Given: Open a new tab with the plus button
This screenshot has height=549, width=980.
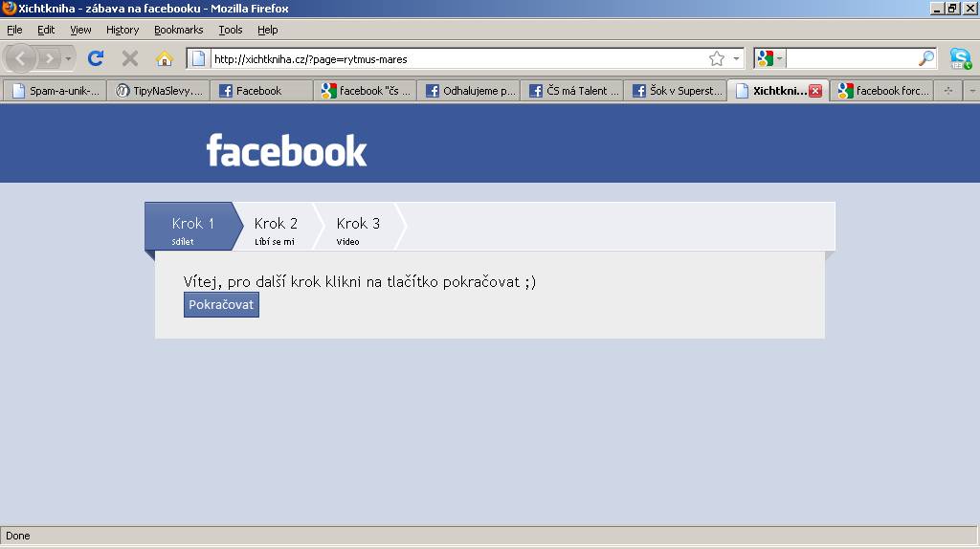Looking at the screenshot, I should (x=948, y=91).
